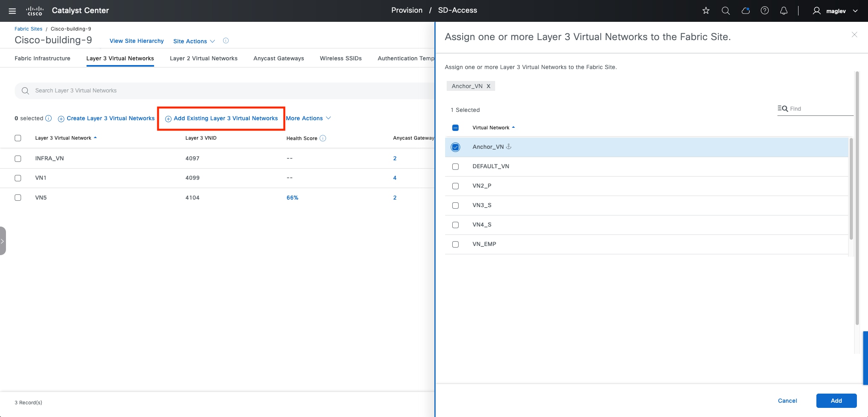Click the panel's outer vertical scrollbar
Image resolution: width=868 pixels, height=417 pixels.
857,198
